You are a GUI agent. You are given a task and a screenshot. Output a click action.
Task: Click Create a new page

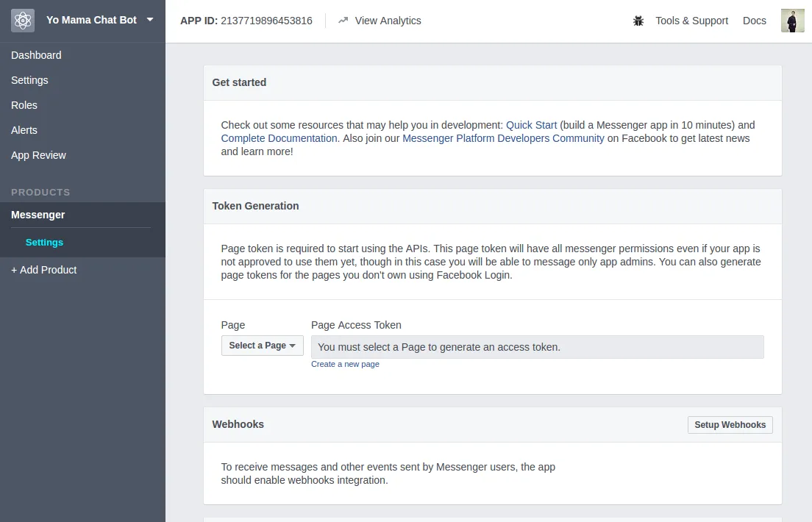(345, 364)
